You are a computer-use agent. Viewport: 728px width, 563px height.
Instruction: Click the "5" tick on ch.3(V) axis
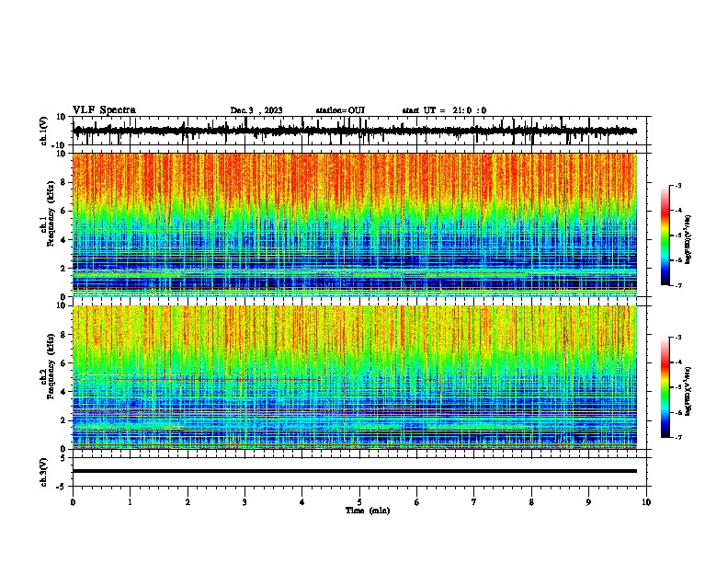pos(64,458)
